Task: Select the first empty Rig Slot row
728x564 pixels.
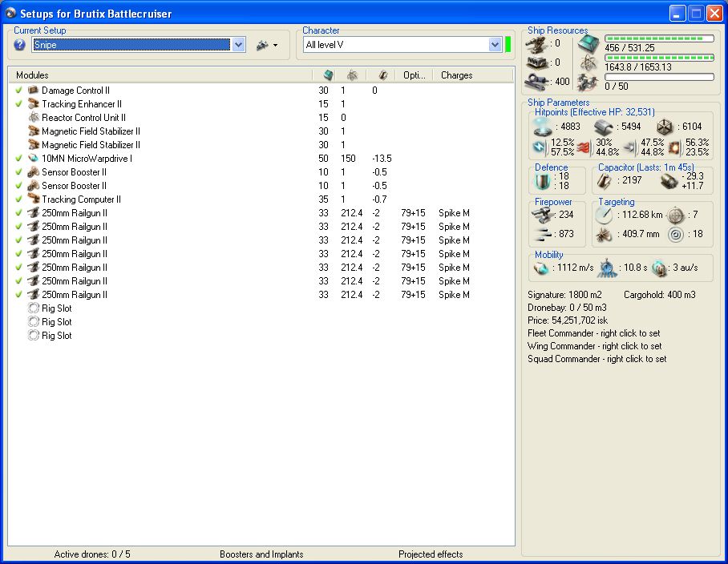Action: point(261,308)
